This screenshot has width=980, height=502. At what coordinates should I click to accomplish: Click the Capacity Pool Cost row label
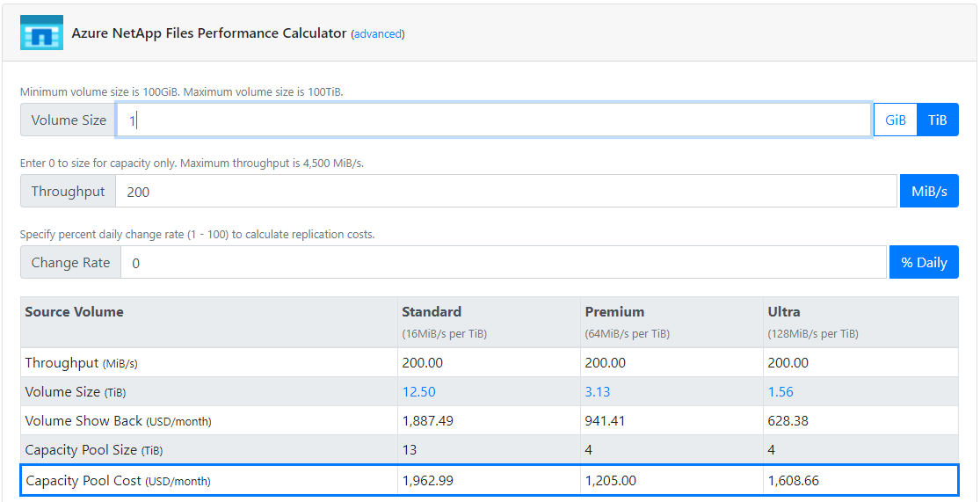click(118, 481)
